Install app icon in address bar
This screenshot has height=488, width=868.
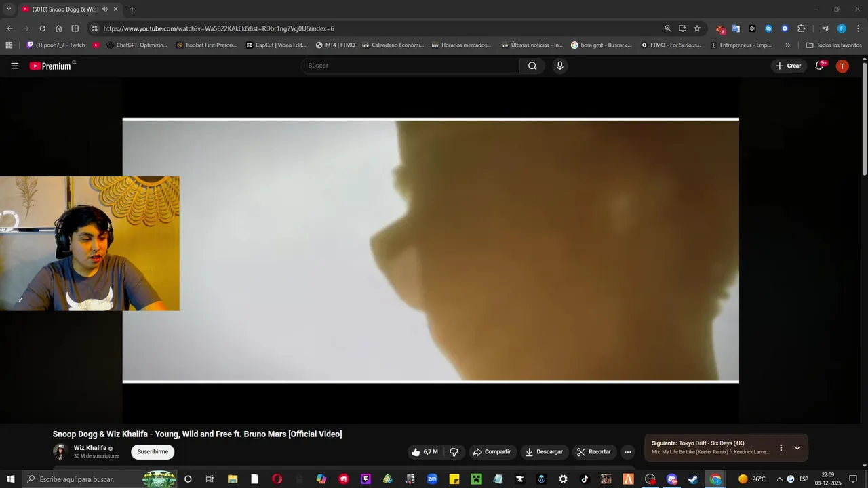(682, 28)
